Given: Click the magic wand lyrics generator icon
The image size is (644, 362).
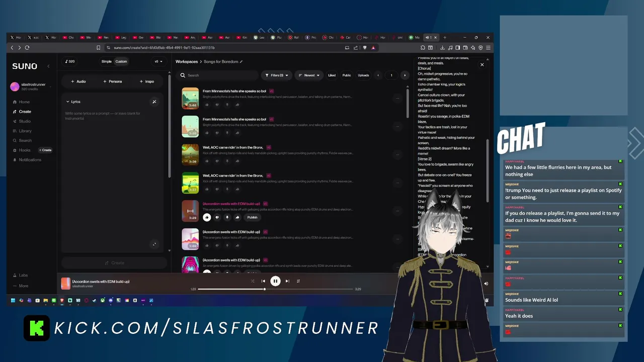Looking at the screenshot, I should [154, 102].
